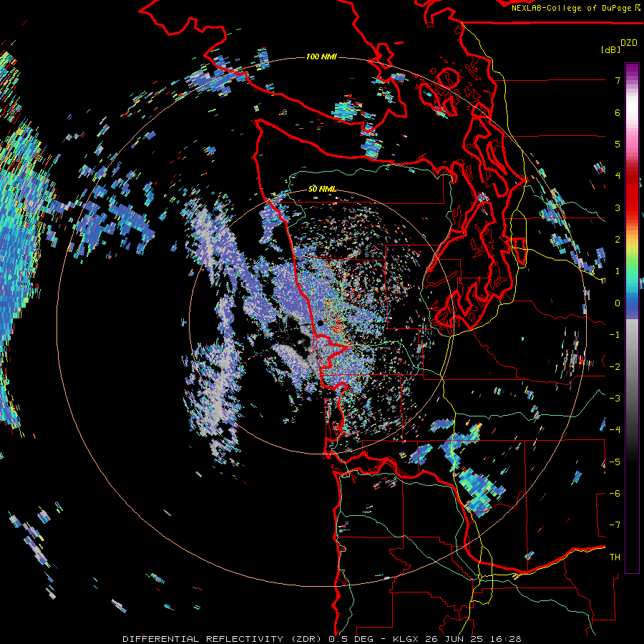Click the 2 tick label on the scale
The image size is (644, 644).
618,240
